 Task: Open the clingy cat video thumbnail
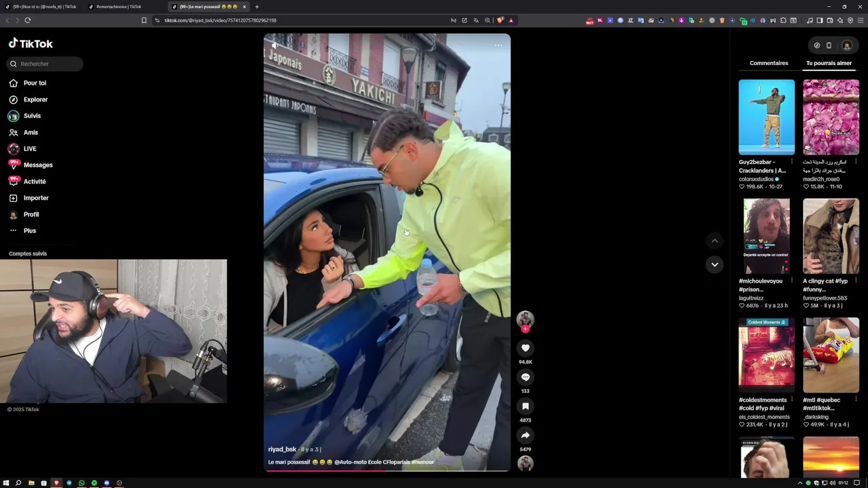831,237
